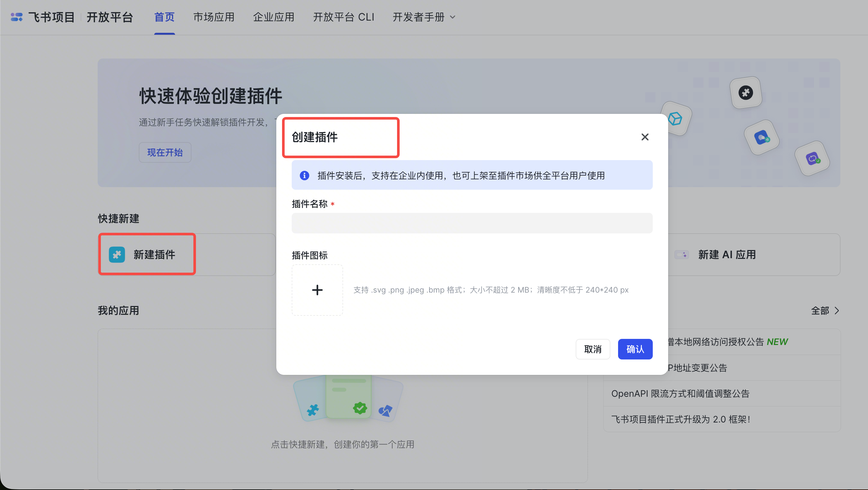Focus the 插件名称 input field
868x490 pixels.
coord(472,223)
